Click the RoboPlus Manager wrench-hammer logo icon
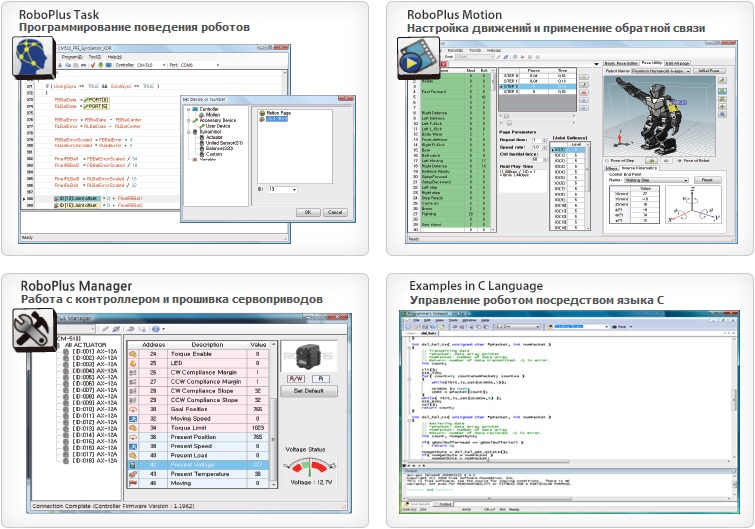The width and height of the screenshot is (755, 529). [x=34, y=330]
